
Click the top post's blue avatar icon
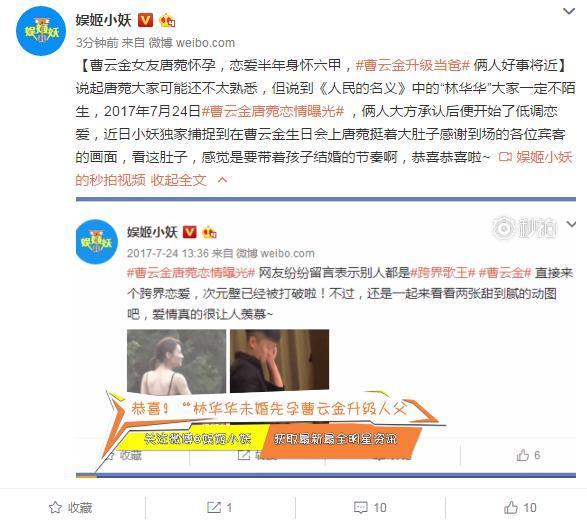tap(41, 31)
